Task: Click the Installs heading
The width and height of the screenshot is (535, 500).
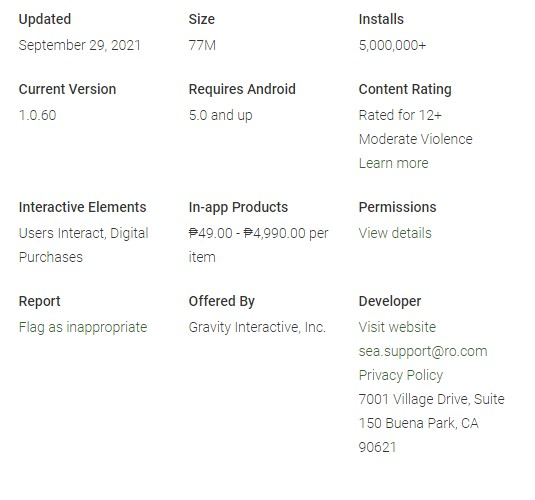Action: (381, 19)
